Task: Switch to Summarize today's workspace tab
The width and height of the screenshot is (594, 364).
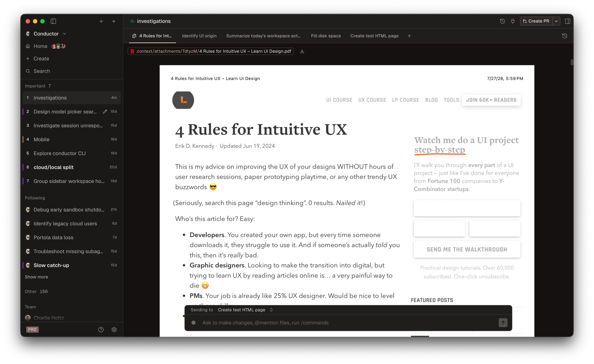Action: click(x=263, y=36)
